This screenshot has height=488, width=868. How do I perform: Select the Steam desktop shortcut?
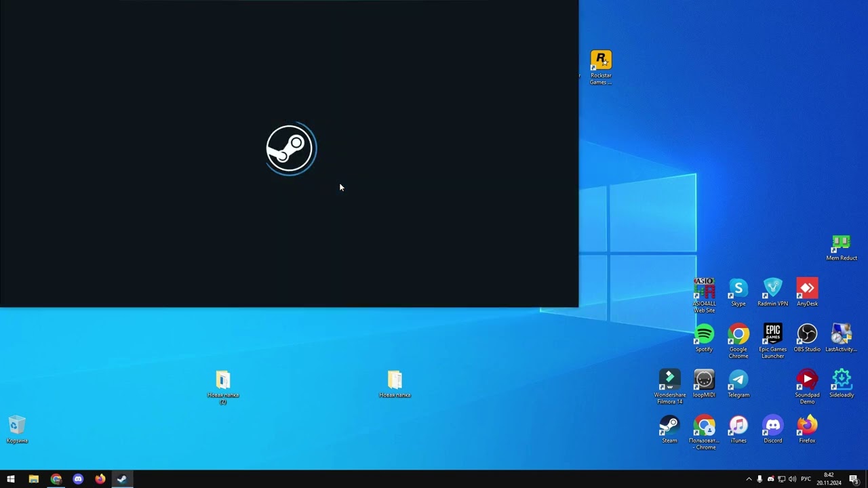669,428
